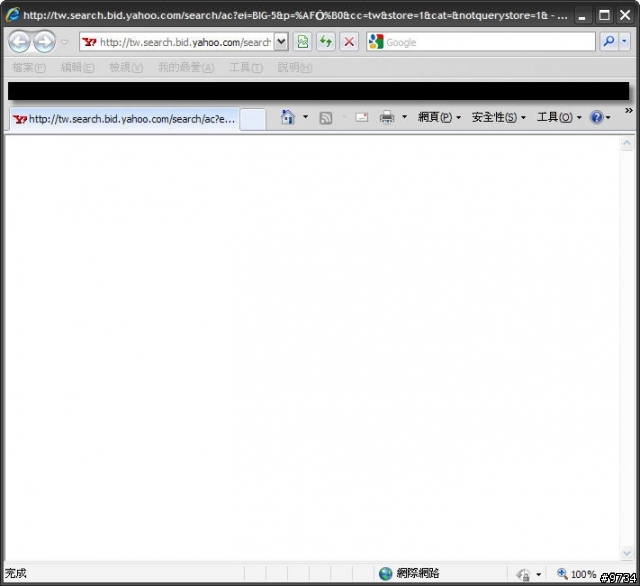Click the protected mode status icon
This screenshot has width=640, height=586.
523,574
